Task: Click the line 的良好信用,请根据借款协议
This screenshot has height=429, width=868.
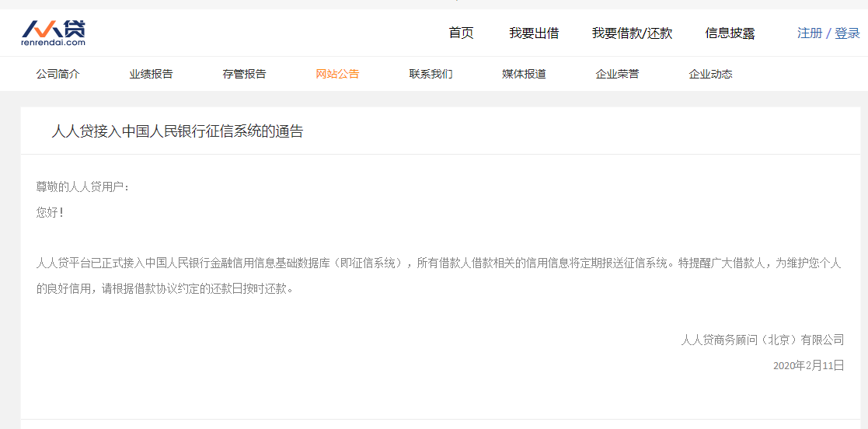Action: pyautogui.click(x=164, y=289)
